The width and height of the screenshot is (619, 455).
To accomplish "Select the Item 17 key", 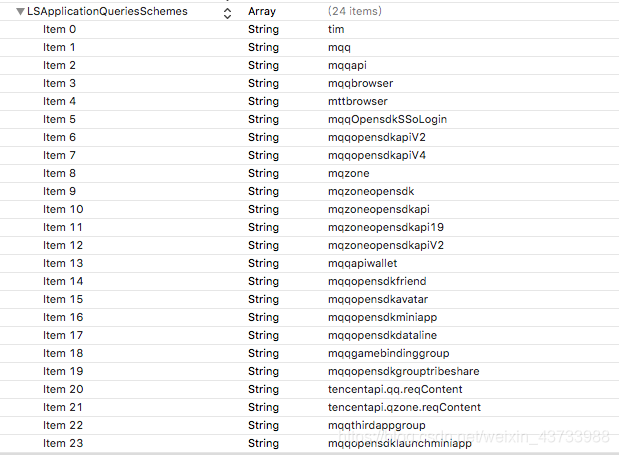I will point(63,335).
